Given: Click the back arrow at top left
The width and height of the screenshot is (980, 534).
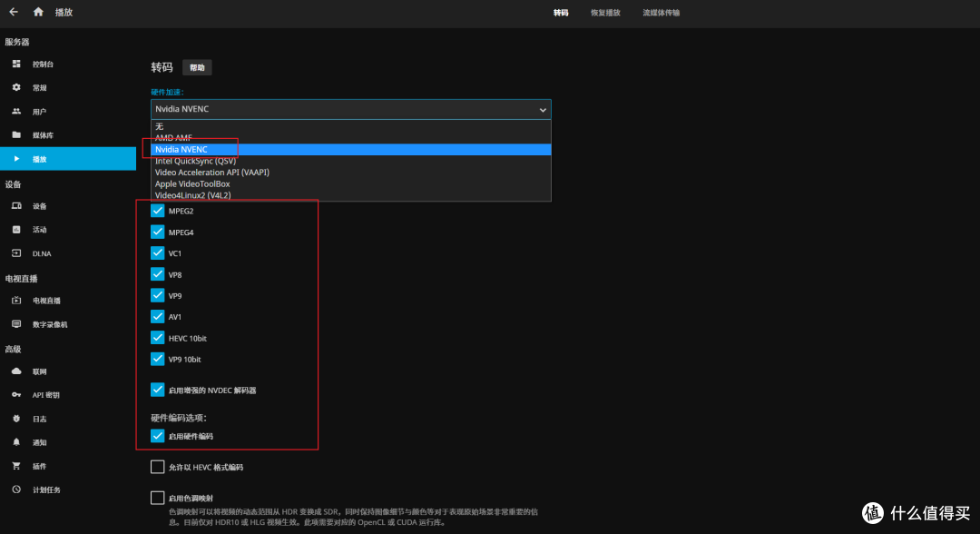Looking at the screenshot, I should [x=12, y=12].
